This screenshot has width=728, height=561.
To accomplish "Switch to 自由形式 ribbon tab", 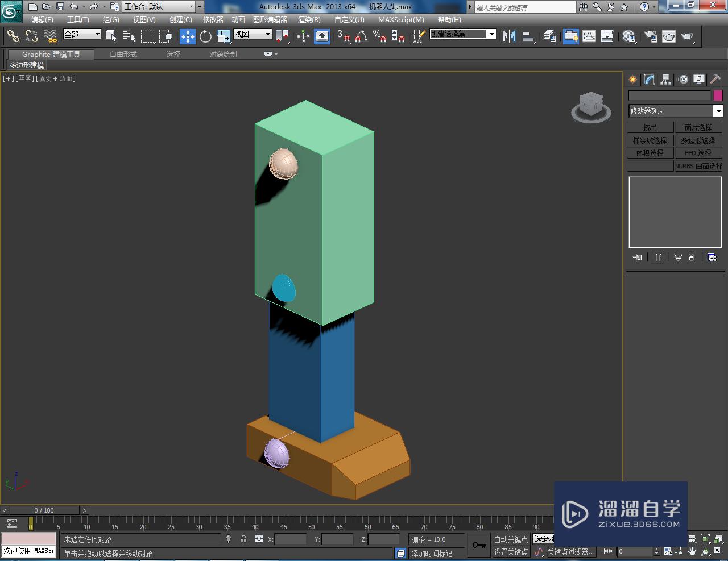I will (123, 54).
